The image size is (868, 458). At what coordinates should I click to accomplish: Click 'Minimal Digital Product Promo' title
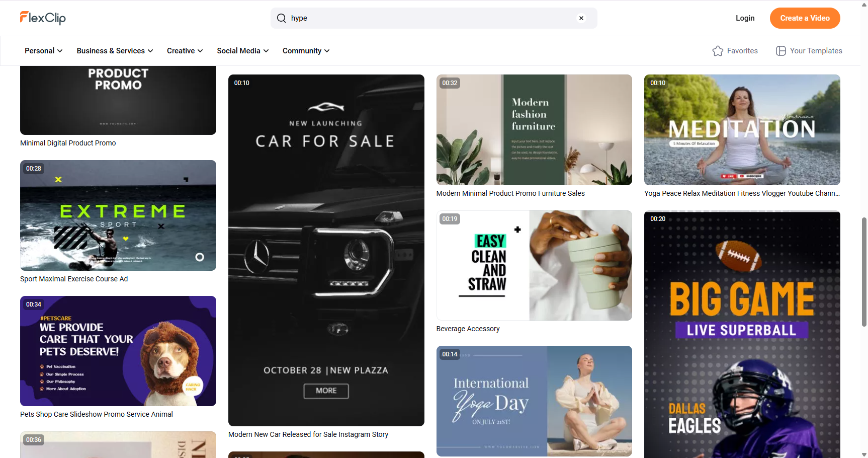click(x=68, y=143)
